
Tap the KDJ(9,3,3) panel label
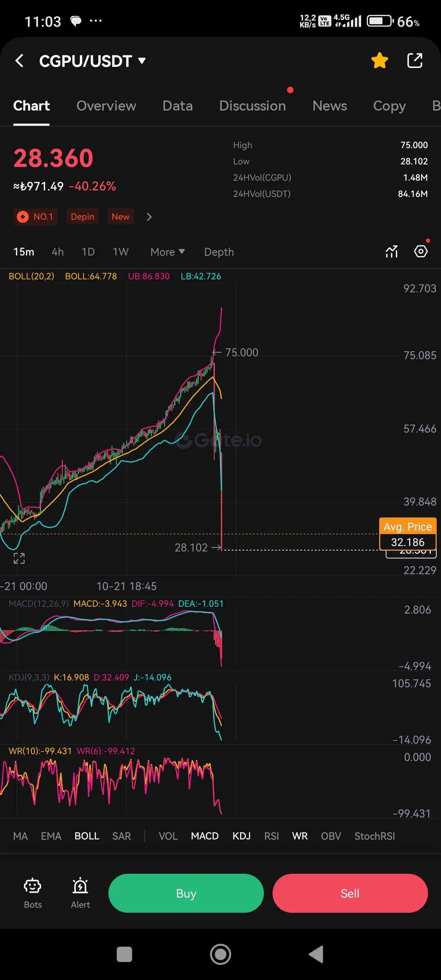point(29,677)
